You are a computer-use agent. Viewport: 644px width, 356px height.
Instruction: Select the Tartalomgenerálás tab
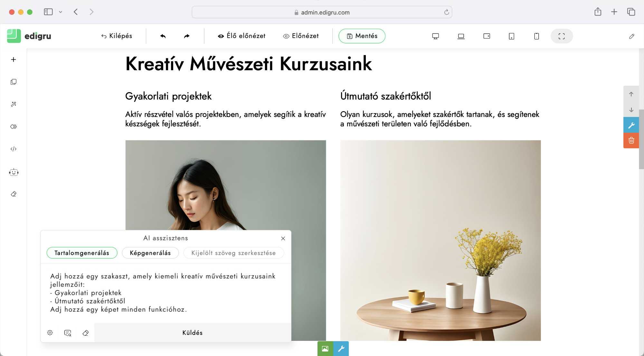click(82, 253)
